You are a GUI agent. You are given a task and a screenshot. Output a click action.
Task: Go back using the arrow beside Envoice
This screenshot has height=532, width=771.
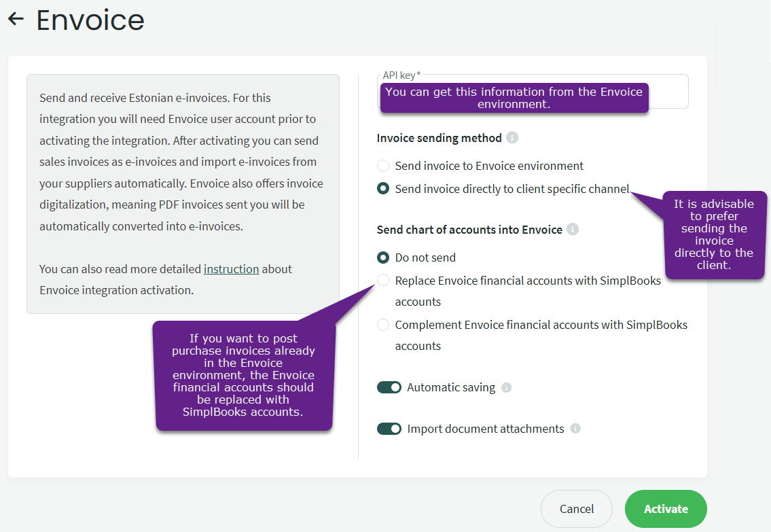(16, 19)
